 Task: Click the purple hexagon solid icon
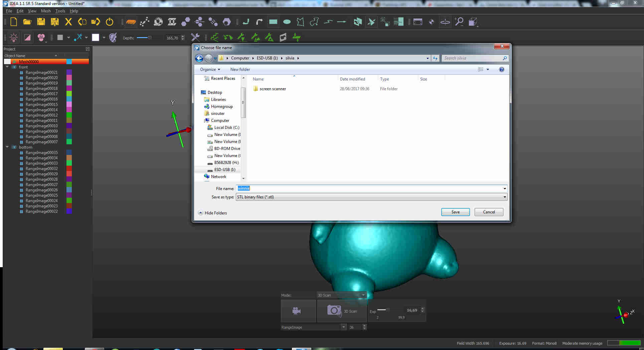227,22
